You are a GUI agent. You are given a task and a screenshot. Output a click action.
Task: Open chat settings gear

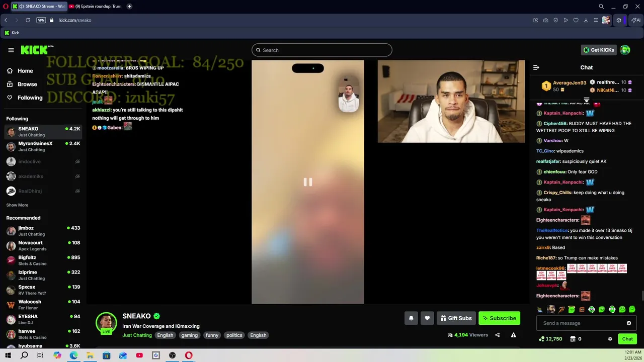tap(610, 339)
